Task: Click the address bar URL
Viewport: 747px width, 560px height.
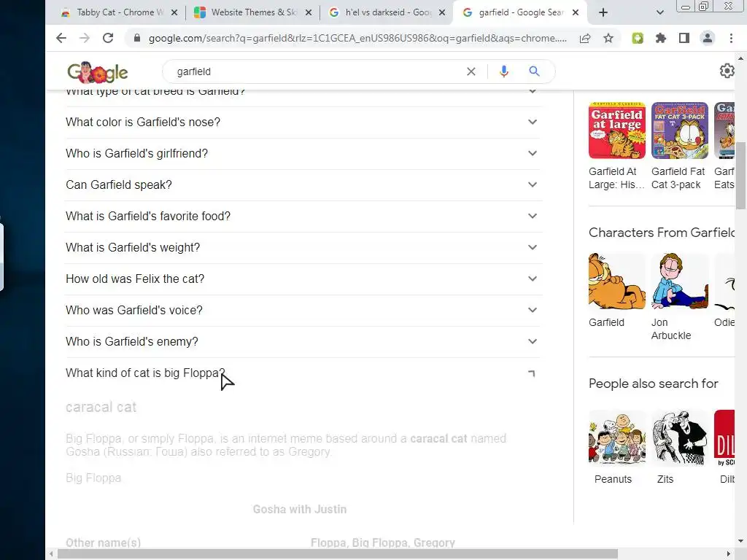Action: pos(357,39)
